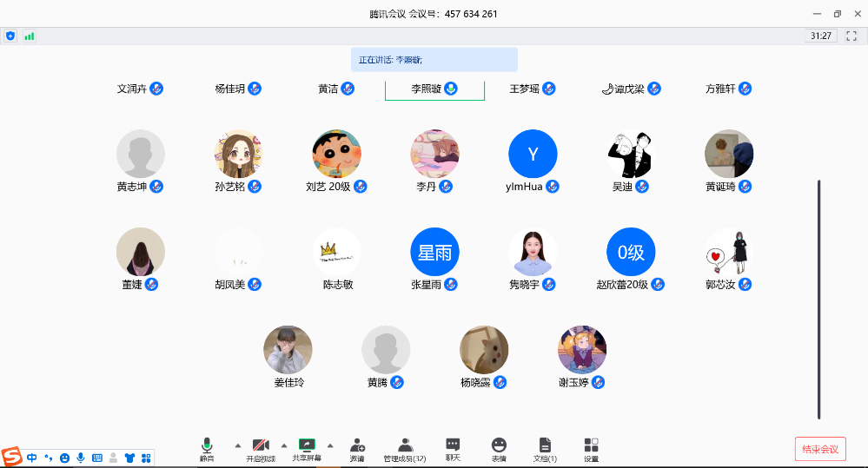Check the green network signal indicator
868x468 pixels.
pos(30,36)
